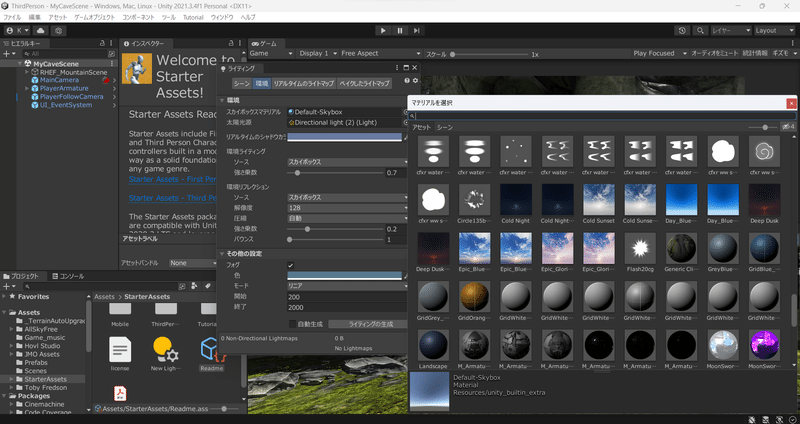Click the global search magnifier icon
The width and height of the screenshot is (800, 424).
700,31
